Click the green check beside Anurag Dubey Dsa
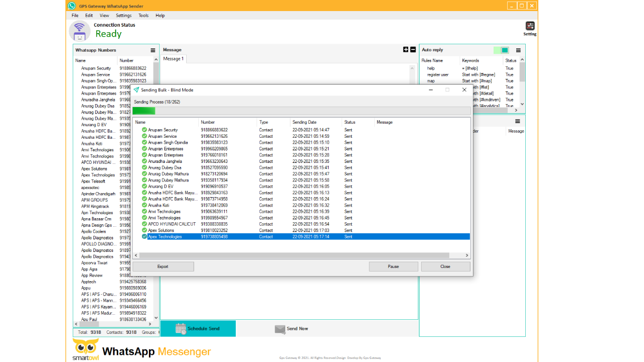 (x=144, y=167)
